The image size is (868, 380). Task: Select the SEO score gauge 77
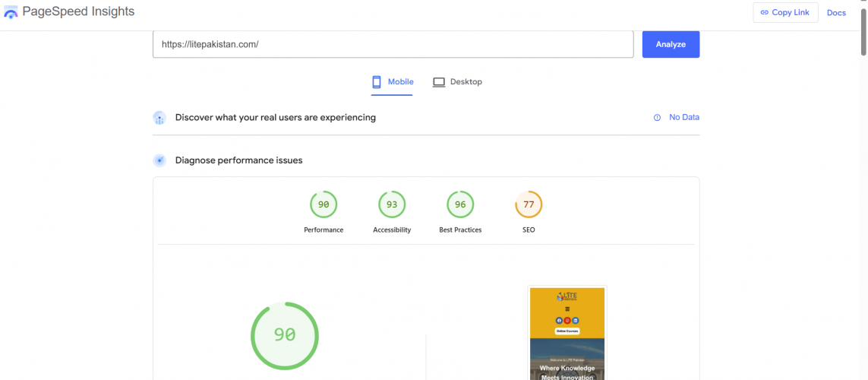click(529, 204)
